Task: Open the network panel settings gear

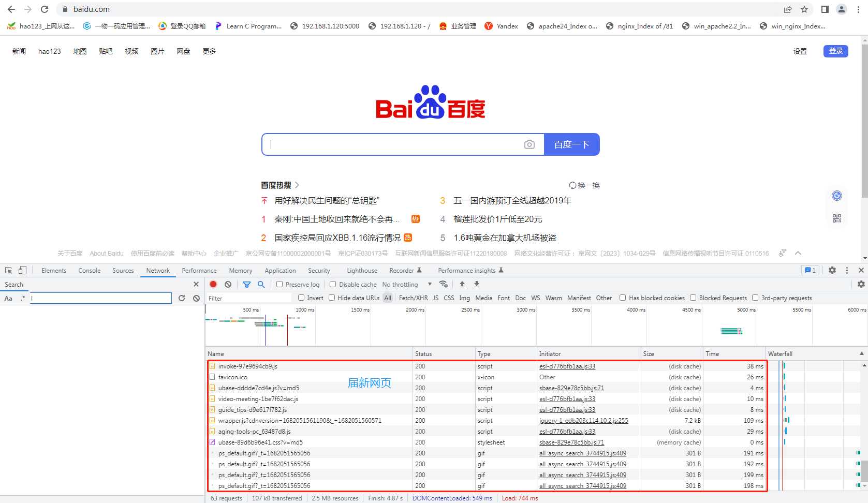Action: (861, 284)
